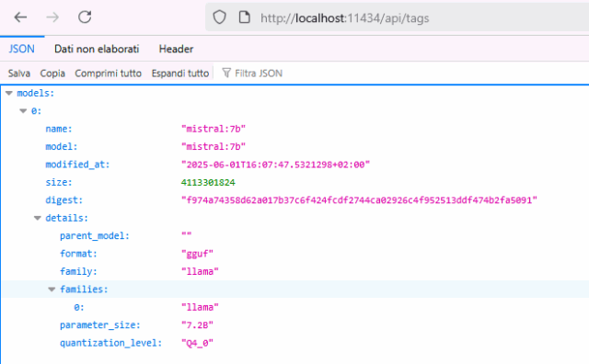Click the forward navigation arrow
The height and width of the screenshot is (364, 589).
(x=52, y=17)
